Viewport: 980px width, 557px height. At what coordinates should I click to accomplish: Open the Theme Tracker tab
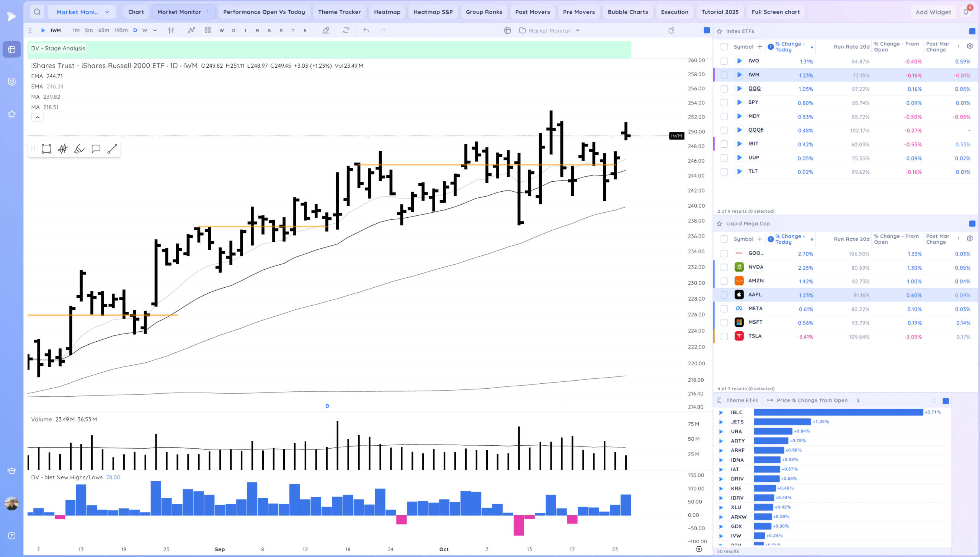tap(339, 12)
